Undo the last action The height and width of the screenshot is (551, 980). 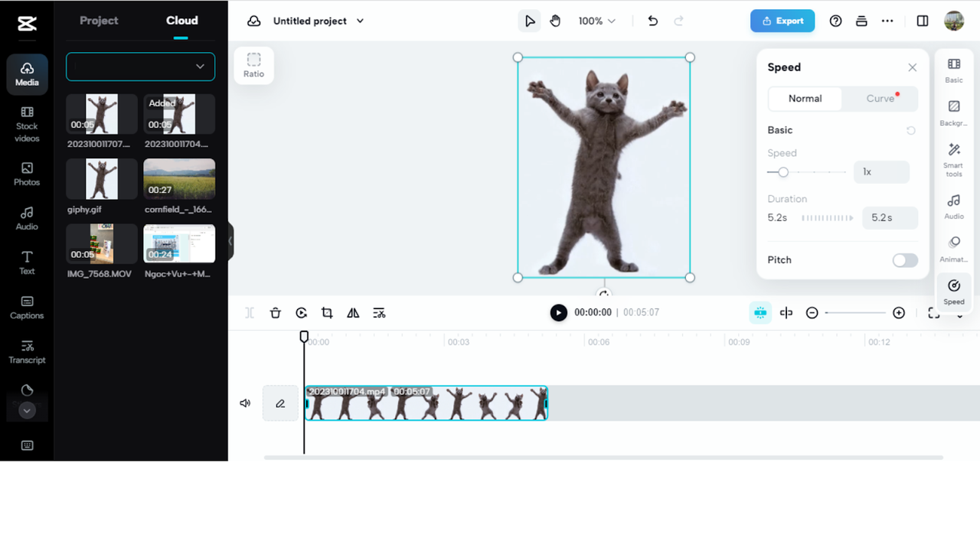coord(652,21)
